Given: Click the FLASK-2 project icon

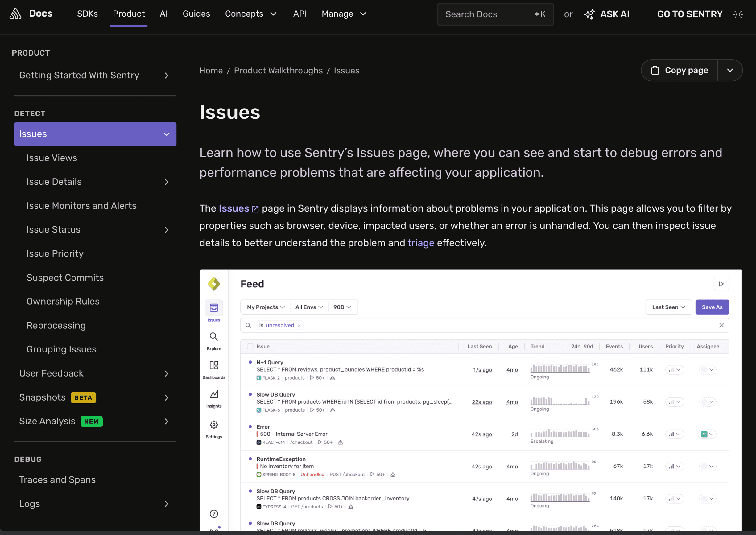Looking at the screenshot, I should pyautogui.click(x=259, y=378).
